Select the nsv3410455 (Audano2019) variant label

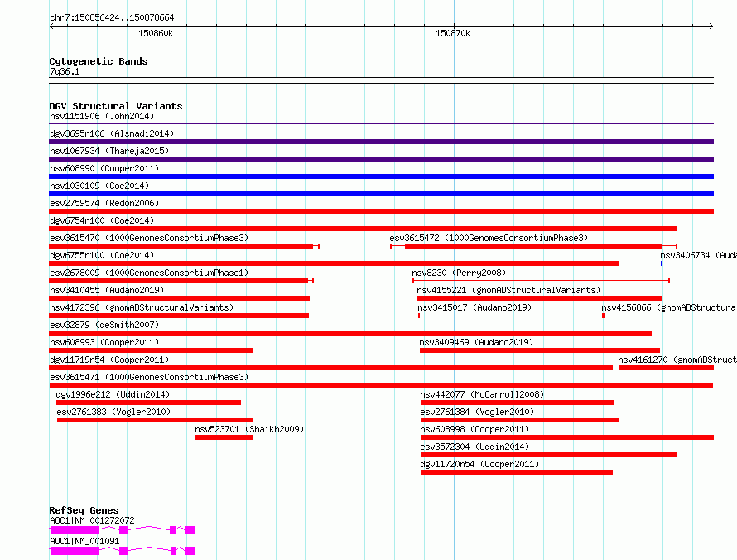(x=107, y=290)
